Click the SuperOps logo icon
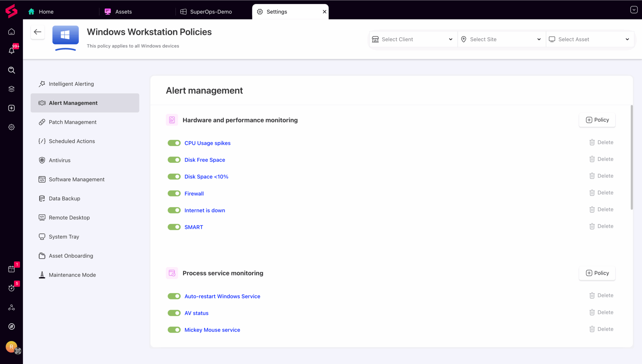Image resolution: width=642 pixels, height=364 pixels. [x=11, y=11]
